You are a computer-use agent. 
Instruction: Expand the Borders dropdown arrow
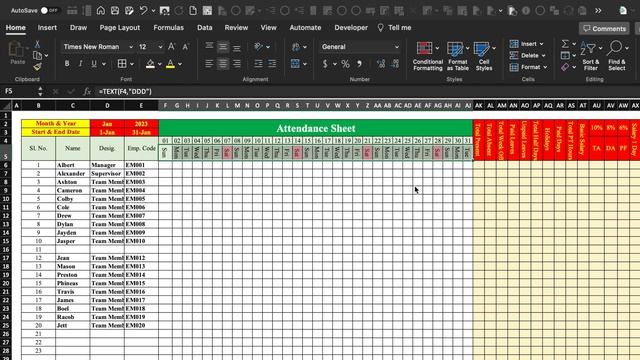point(131,64)
